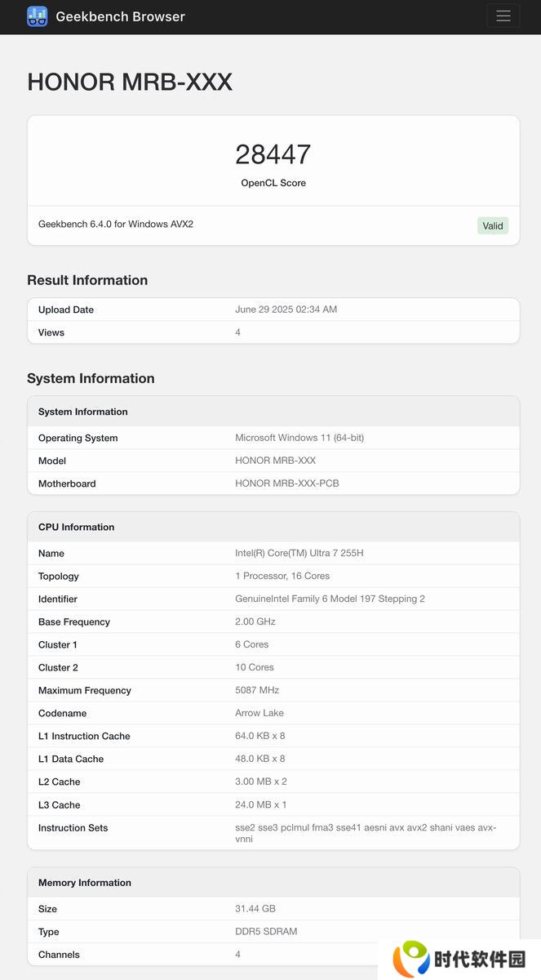
Task: Select the '10 Cores' cluster value
Action: pos(255,667)
